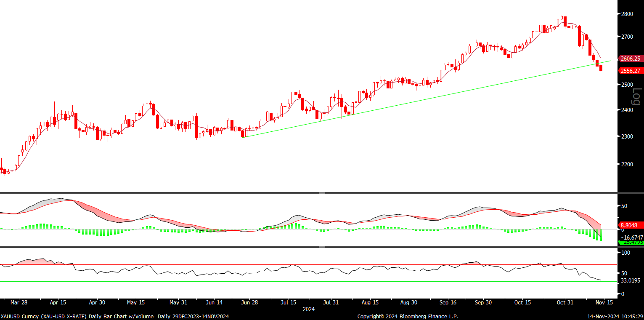Viewport: 644px width, 320px height.
Task: Select the 100 label on the RSI axis
Action: 625,253
